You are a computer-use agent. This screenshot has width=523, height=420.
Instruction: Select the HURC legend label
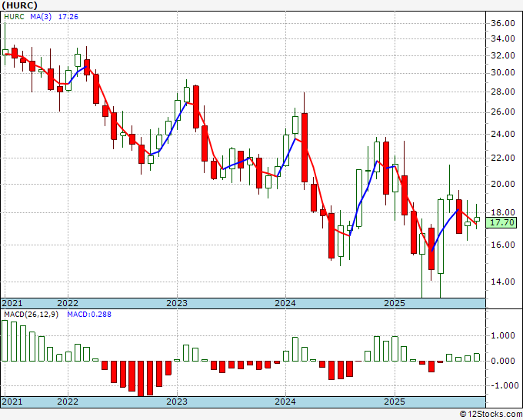14,17
